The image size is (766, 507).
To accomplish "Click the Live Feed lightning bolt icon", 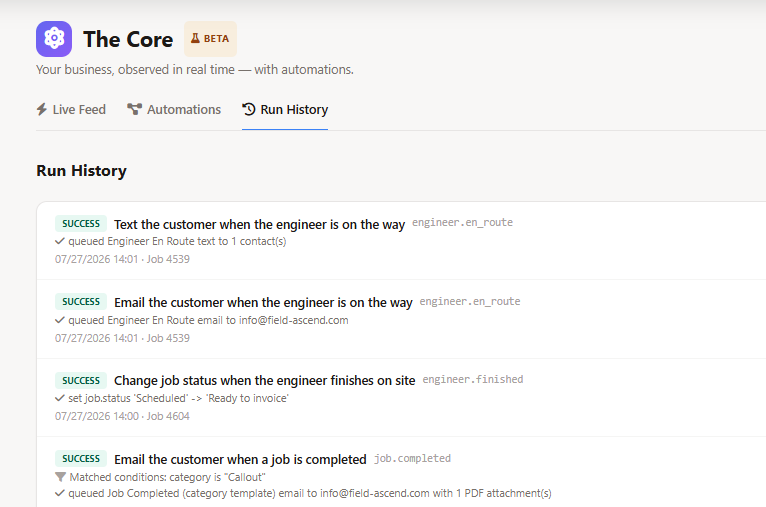I will (42, 109).
